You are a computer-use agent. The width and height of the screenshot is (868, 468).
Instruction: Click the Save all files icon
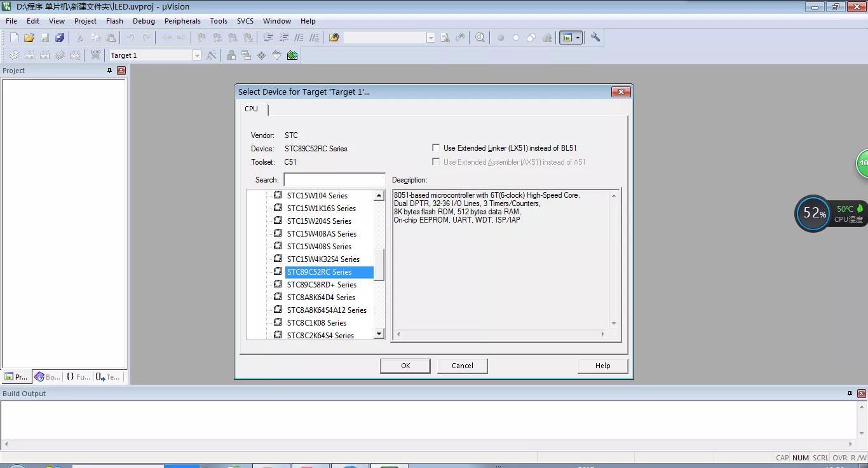coord(60,38)
